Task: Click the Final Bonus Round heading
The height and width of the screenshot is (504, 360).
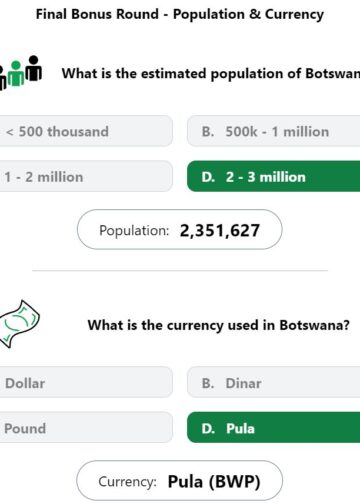Action: pyautogui.click(x=180, y=14)
